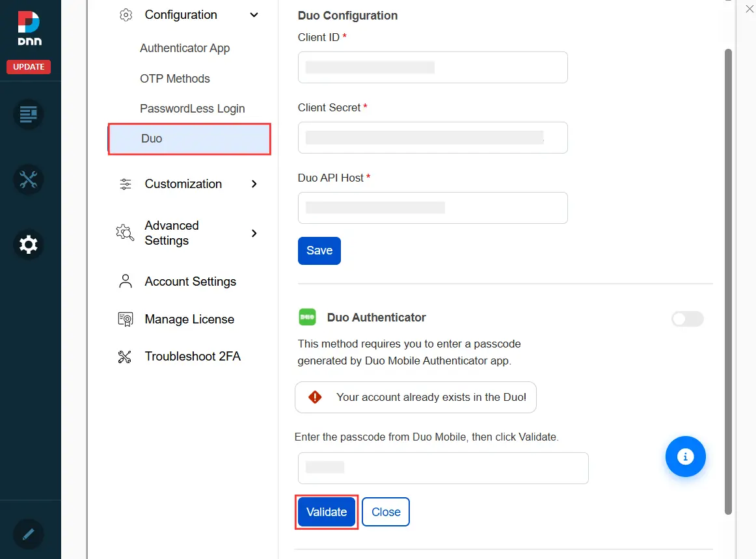This screenshot has width=756, height=559.
Task: Click the DNN logo icon
Action: click(29, 28)
